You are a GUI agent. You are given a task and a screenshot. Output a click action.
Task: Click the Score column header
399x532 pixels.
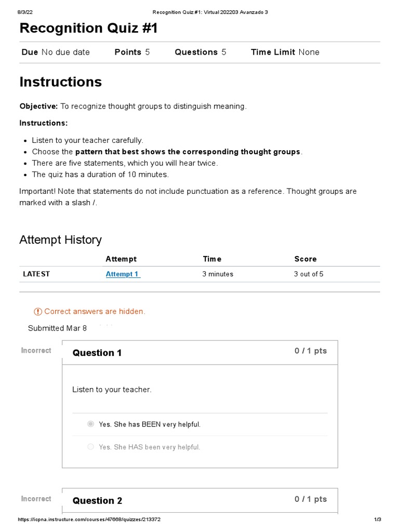click(305, 259)
